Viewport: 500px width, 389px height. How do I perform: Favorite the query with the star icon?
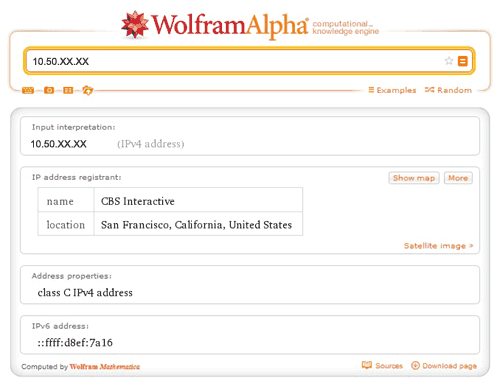point(449,61)
